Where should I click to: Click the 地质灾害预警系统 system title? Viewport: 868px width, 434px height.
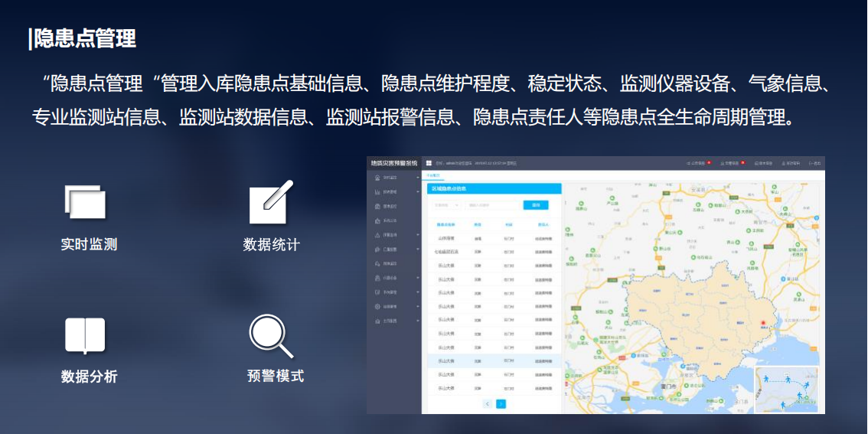(393, 163)
